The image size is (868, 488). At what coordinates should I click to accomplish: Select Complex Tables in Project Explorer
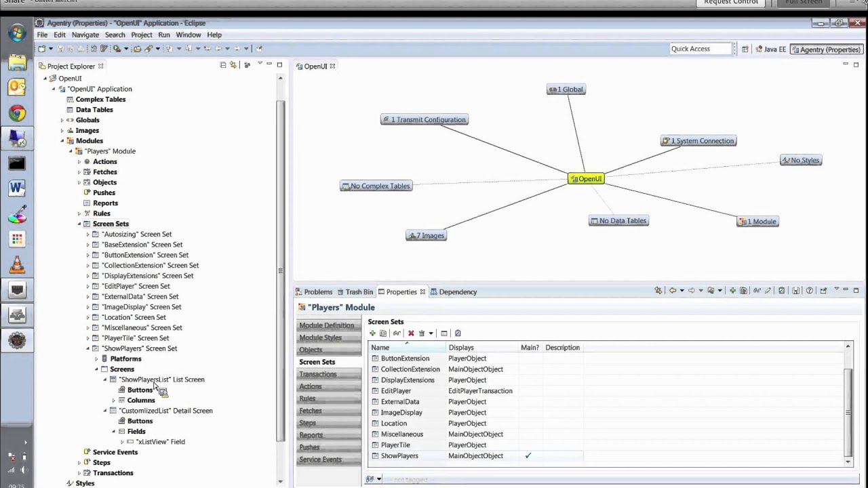(100, 100)
